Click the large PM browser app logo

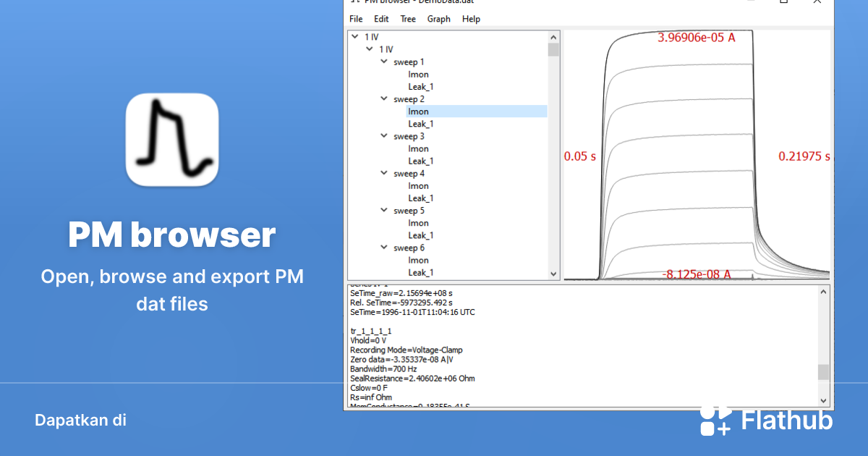point(171,138)
